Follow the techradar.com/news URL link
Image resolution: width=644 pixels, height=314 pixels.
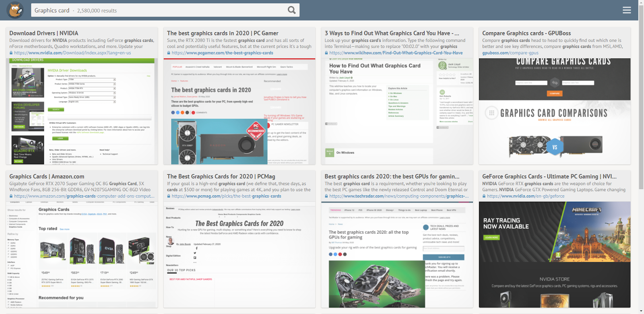pyautogui.click(x=399, y=196)
